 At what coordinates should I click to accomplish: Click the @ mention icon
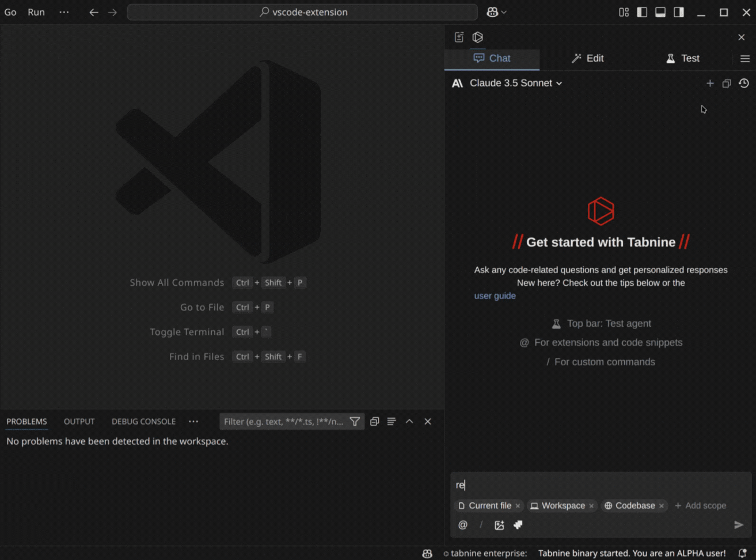(x=463, y=525)
